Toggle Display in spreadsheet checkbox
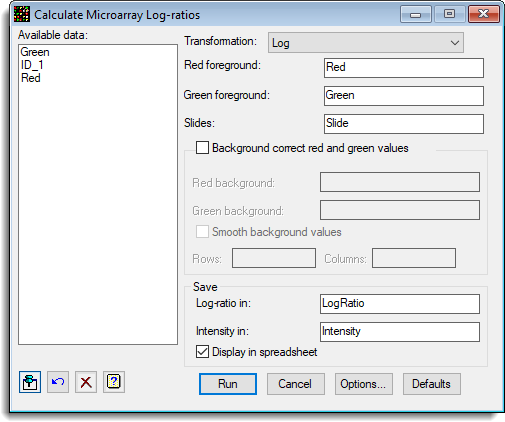Image resolution: width=505 pixels, height=422 pixels. tap(202, 352)
